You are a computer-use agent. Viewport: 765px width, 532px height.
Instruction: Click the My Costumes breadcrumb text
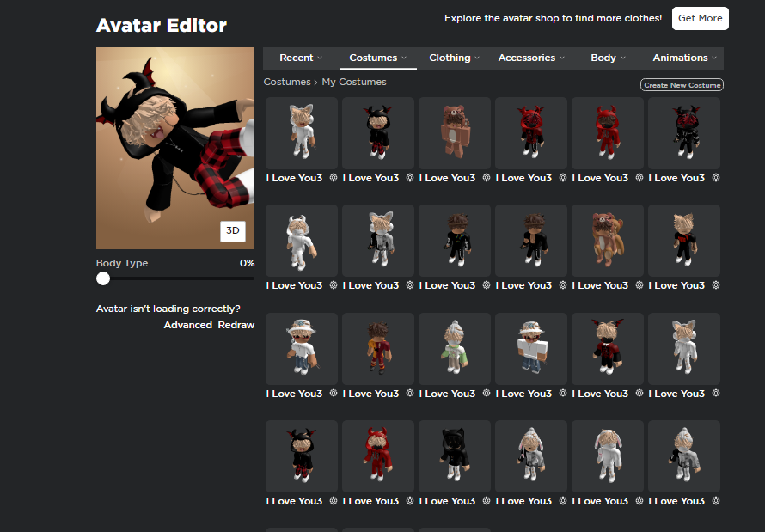coord(354,82)
